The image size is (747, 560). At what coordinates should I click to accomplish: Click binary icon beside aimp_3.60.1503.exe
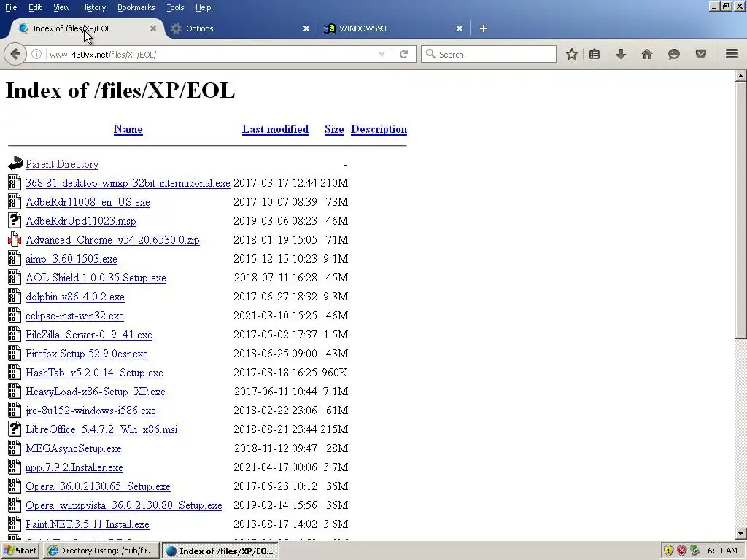click(x=15, y=258)
